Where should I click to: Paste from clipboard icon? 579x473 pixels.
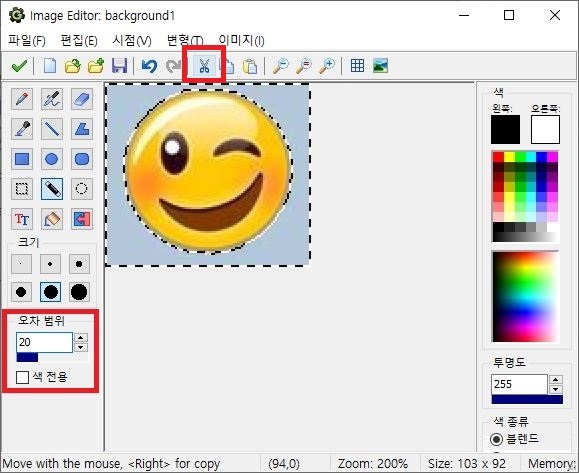(x=250, y=66)
